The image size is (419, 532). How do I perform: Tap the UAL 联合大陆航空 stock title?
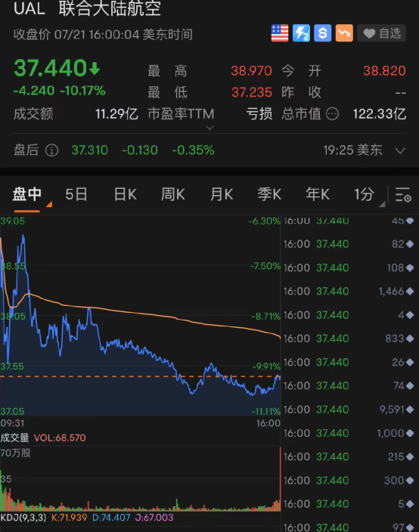[x=87, y=8]
